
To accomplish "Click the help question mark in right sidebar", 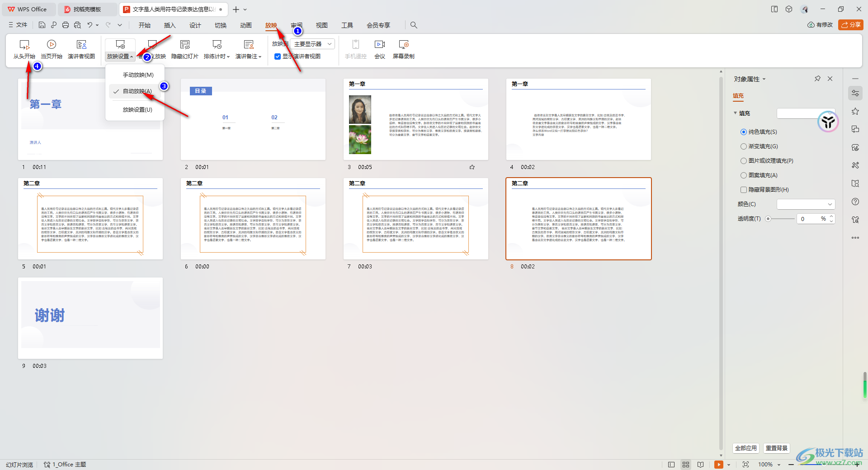I will (x=855, y=202).
